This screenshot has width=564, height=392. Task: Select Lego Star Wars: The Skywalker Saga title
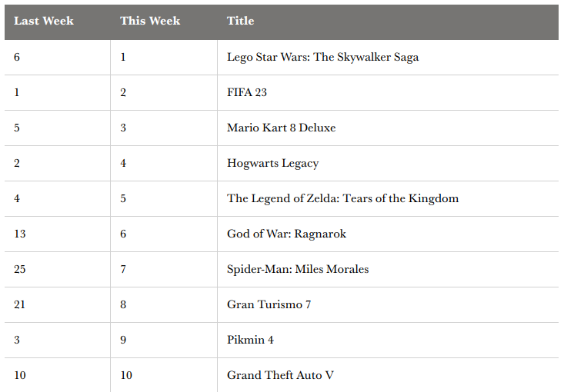[322, 57]
